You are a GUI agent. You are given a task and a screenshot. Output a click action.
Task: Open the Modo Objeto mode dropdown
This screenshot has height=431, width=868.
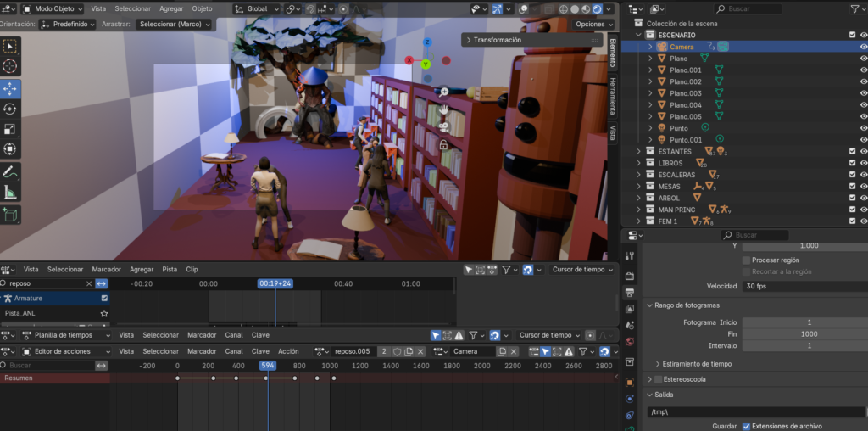point(52,8)
